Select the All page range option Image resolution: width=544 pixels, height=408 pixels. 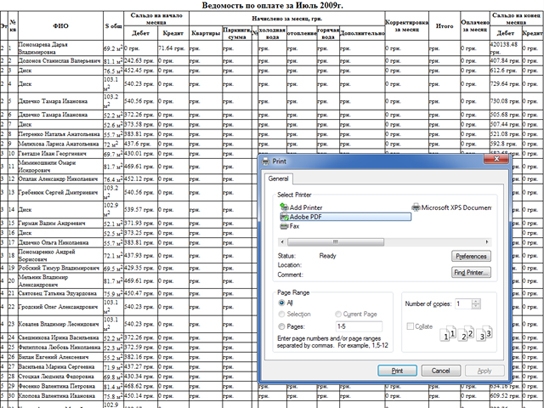tap(282, 303)
